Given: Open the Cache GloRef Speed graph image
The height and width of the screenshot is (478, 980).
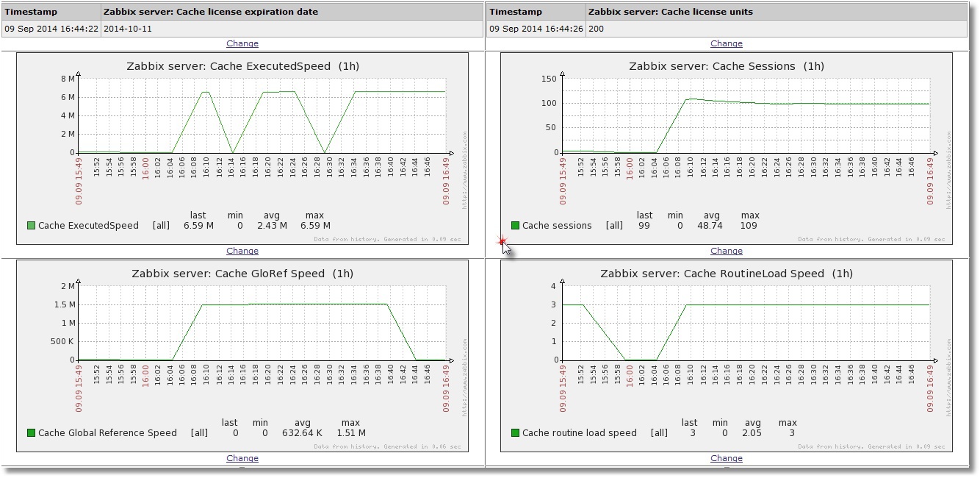Looking at the screenshot, I should coord(242,355).
